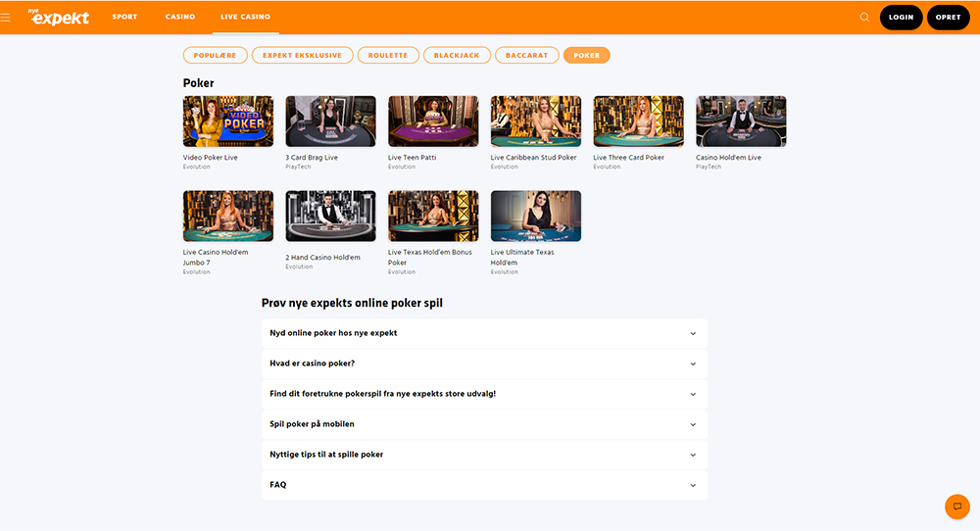Click the Live Texas Hold'em Bonus Poker title

pyautogui.click(x=430, y=258)
